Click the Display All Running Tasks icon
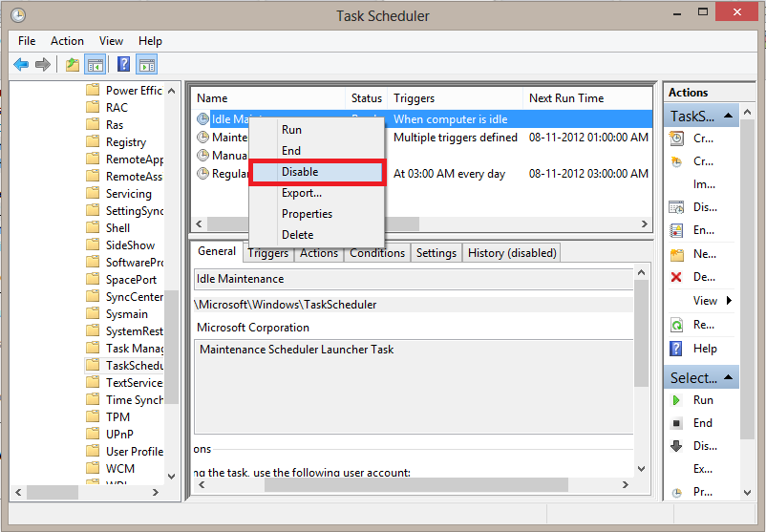The image size is (766, 532). (676, 207)
